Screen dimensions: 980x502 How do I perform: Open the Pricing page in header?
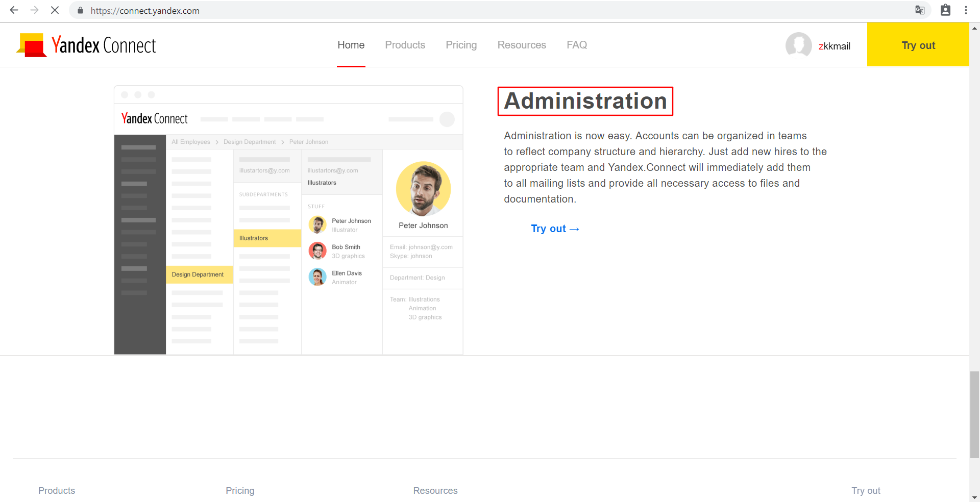point(461,45)
